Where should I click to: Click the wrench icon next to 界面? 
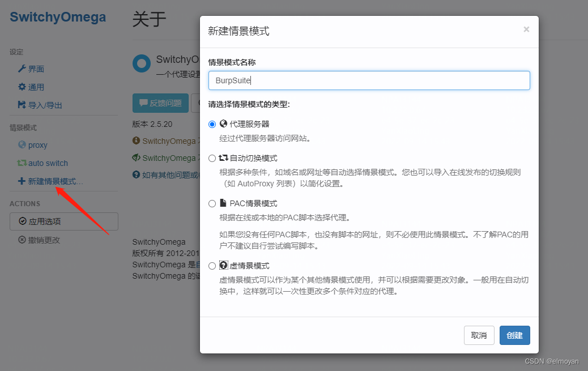22,69
